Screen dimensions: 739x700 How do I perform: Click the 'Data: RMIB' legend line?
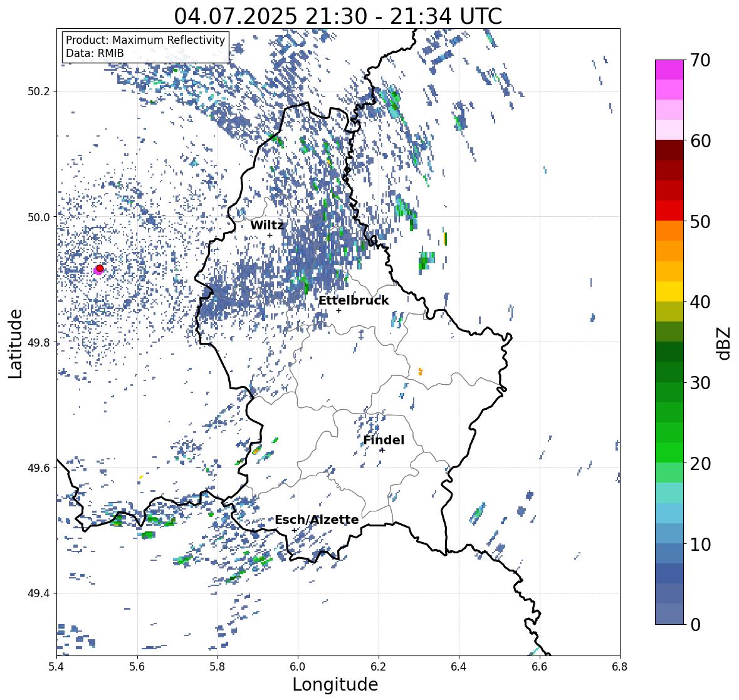coord(95,53)
